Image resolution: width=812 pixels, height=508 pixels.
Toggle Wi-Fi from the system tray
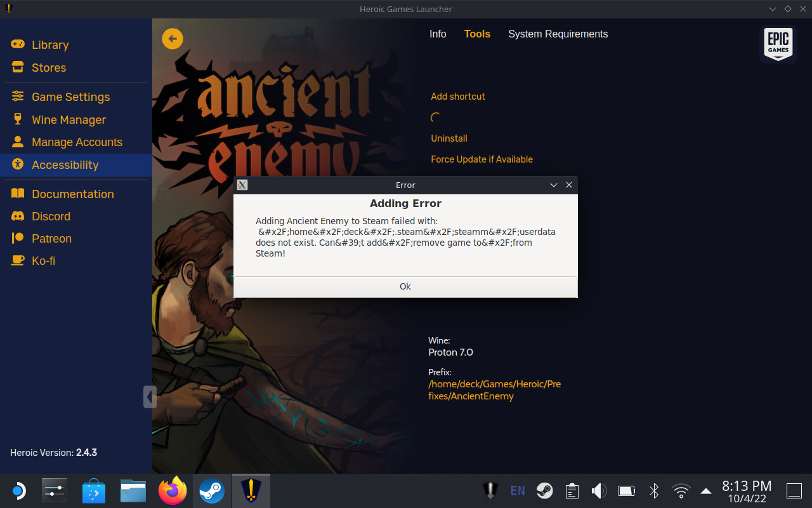click(x=681, y=490)
